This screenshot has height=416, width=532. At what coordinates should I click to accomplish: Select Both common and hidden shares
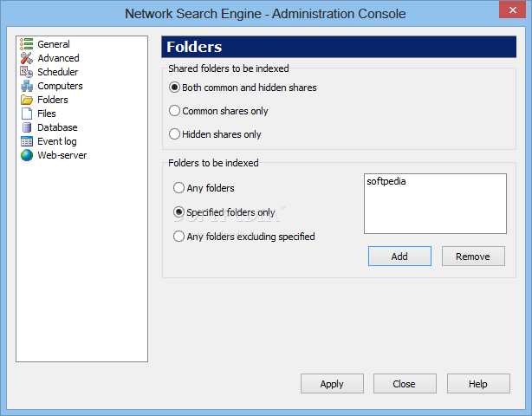243,88
